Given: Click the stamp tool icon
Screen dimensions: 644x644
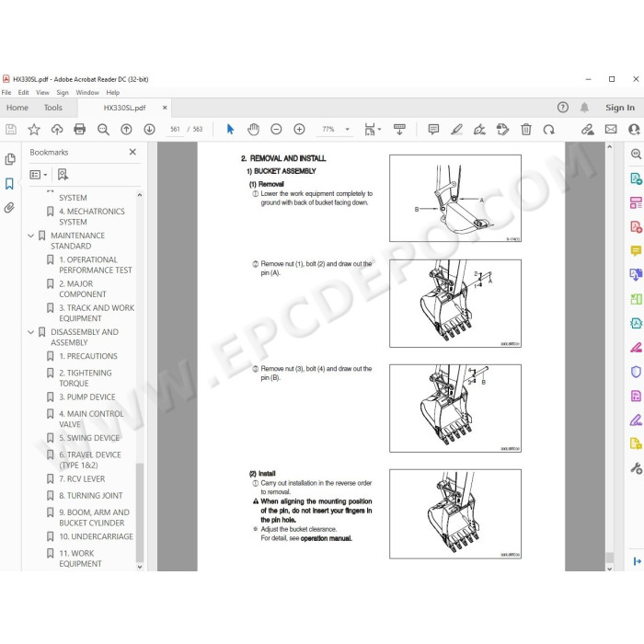Looking at the screenshot, I should [502, 130].
